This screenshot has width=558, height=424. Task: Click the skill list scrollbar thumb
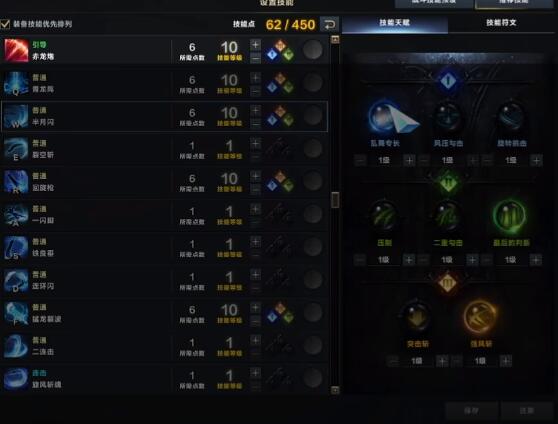[x=335, y=200]
